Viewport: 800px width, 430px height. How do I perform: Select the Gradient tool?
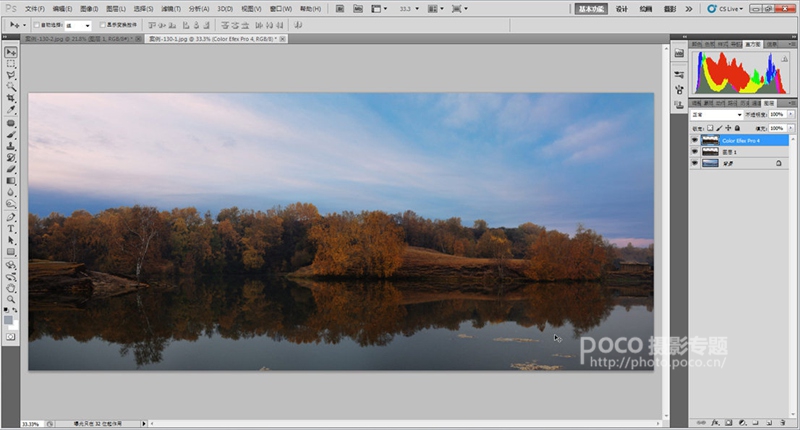coord(11,181)
